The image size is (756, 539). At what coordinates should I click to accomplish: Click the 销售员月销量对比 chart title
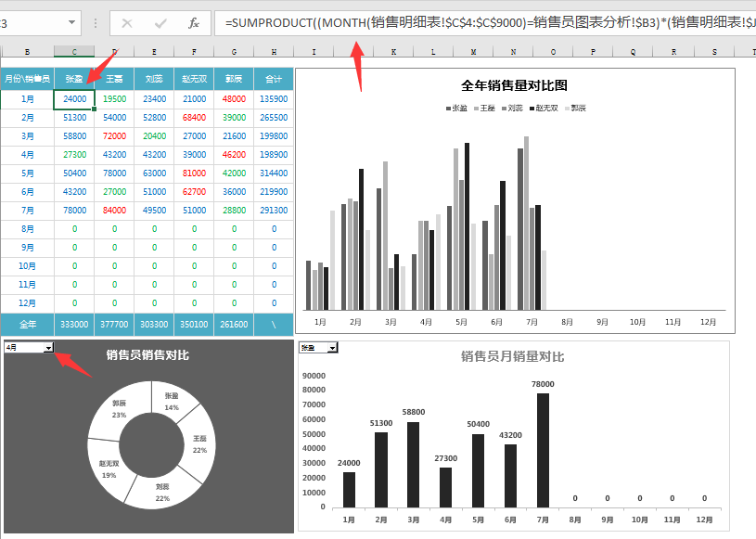click(x=513, y=357)
